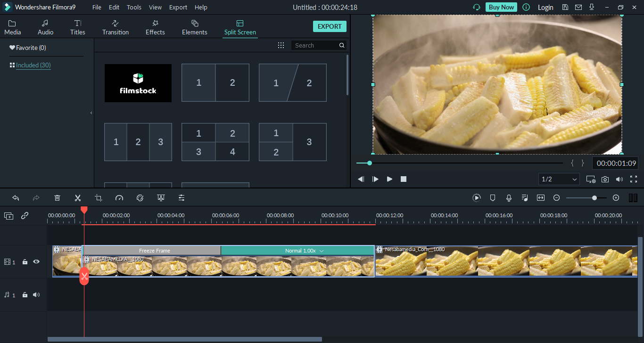644x343 pixels.
Task: Expand the Normal 1.00x speed dropdown
Action: click(x=322, y=251)
